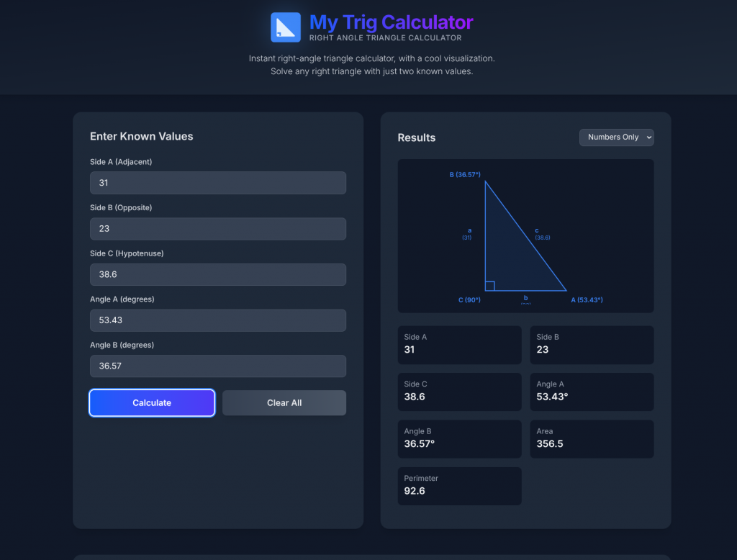Screen dimensions: 737x560
Task: Click the Side A (Adjacent) input field
Action: click(217, 183)
